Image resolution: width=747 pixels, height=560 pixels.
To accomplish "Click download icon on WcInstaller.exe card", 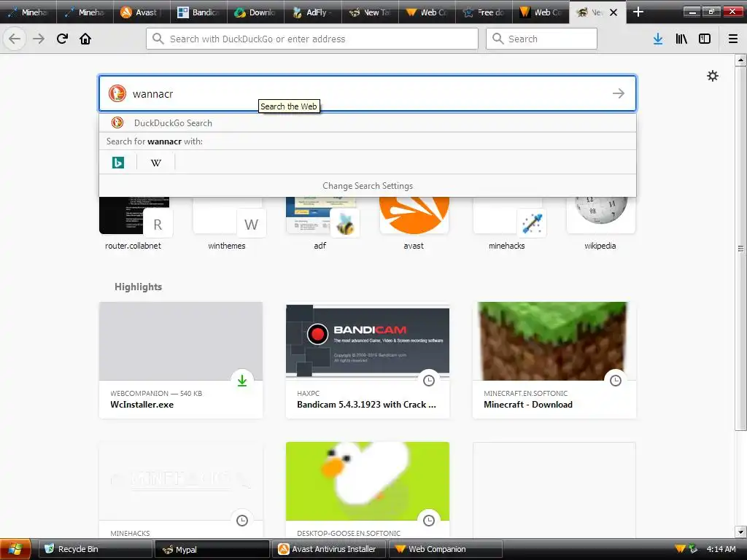I will (242, 381).
